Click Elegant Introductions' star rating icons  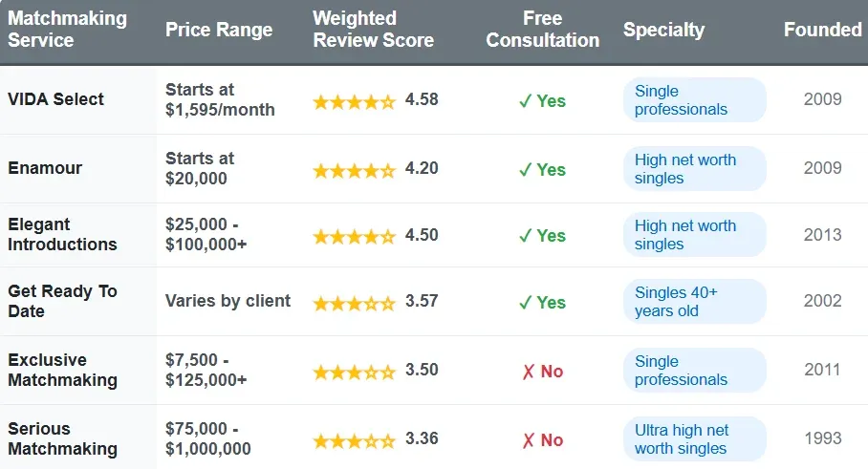[354, 236]
